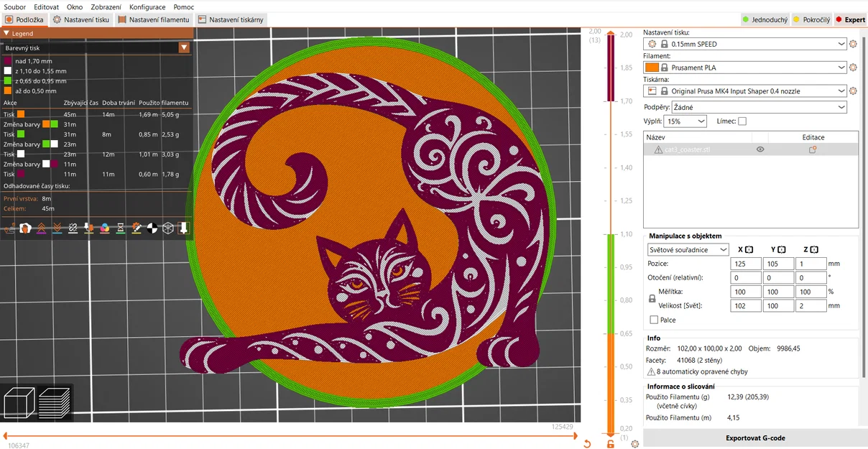The height and width of the screenshot is (449, 868).
Task: Click the Měřítka X input field
Action: tap(746, 292)
